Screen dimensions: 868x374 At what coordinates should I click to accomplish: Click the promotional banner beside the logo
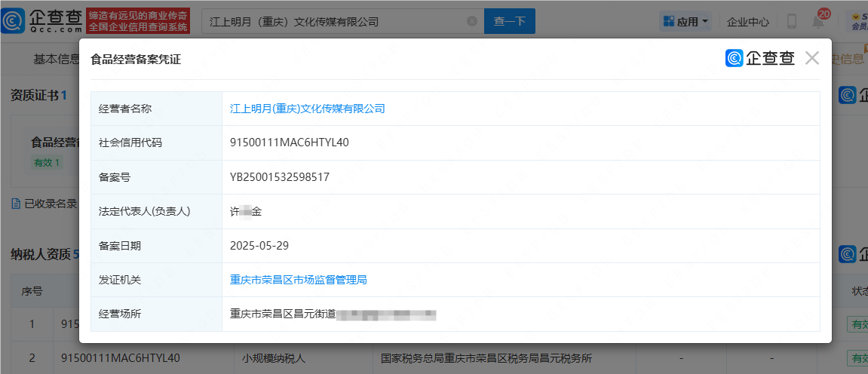[139, 22]
